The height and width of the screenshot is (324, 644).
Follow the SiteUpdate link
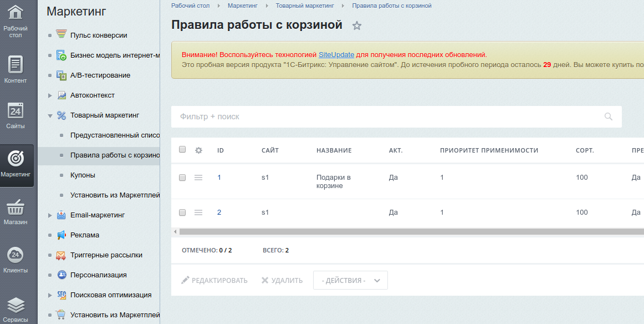[336, 55]
